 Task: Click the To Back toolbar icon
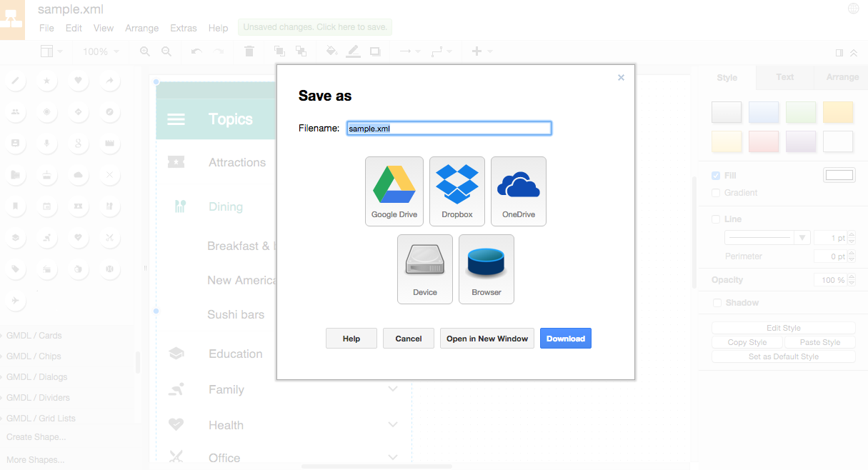301,51
